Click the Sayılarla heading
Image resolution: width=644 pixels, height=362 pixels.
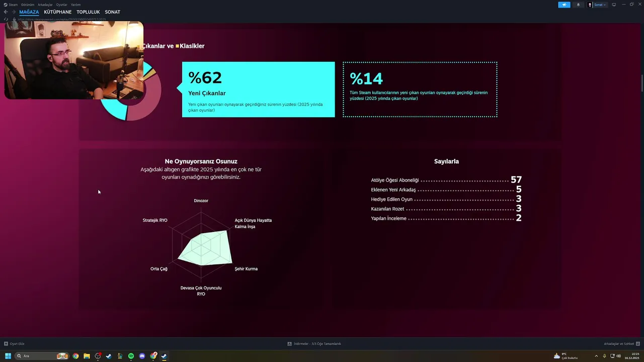point(446,161)
